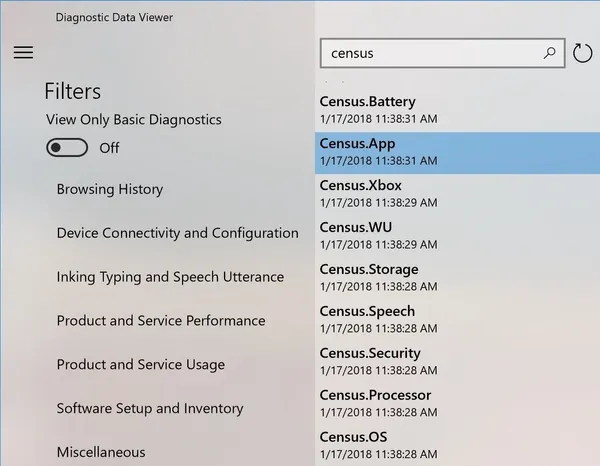Select the Census.Xbox event
The height and width of the screenshot is (466, 600).
[x=457, y=195]
